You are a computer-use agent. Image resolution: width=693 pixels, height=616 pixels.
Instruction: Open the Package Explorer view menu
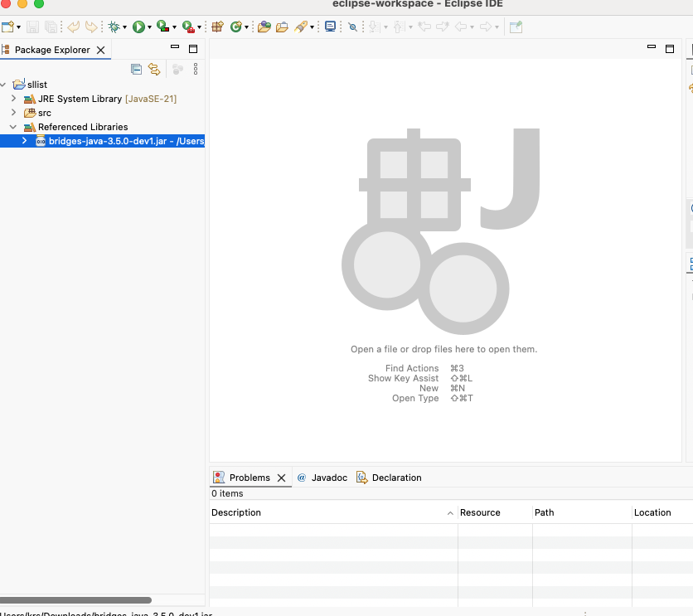point(196,69)
